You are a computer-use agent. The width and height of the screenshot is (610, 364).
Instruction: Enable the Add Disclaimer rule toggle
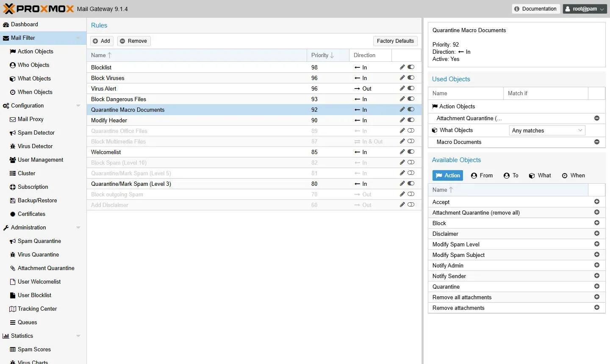[x=411, y=205]
